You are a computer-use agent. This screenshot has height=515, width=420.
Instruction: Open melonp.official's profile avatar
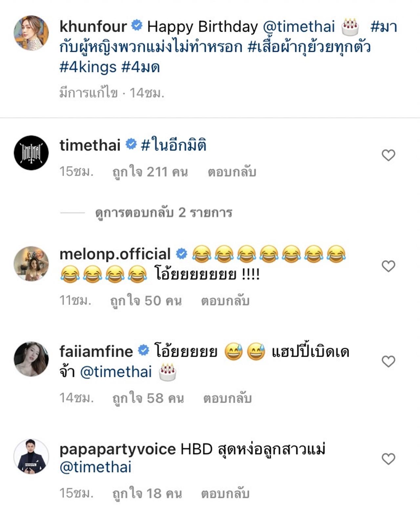[31, 264]
